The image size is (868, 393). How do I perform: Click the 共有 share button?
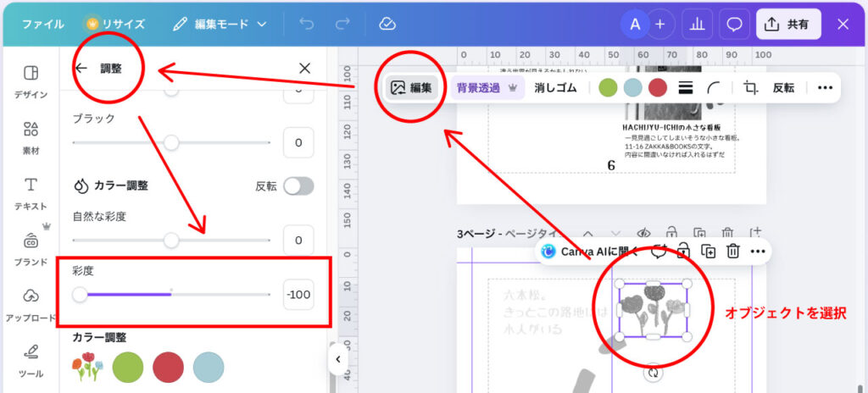pyautogui.click(x=787, y=24)
